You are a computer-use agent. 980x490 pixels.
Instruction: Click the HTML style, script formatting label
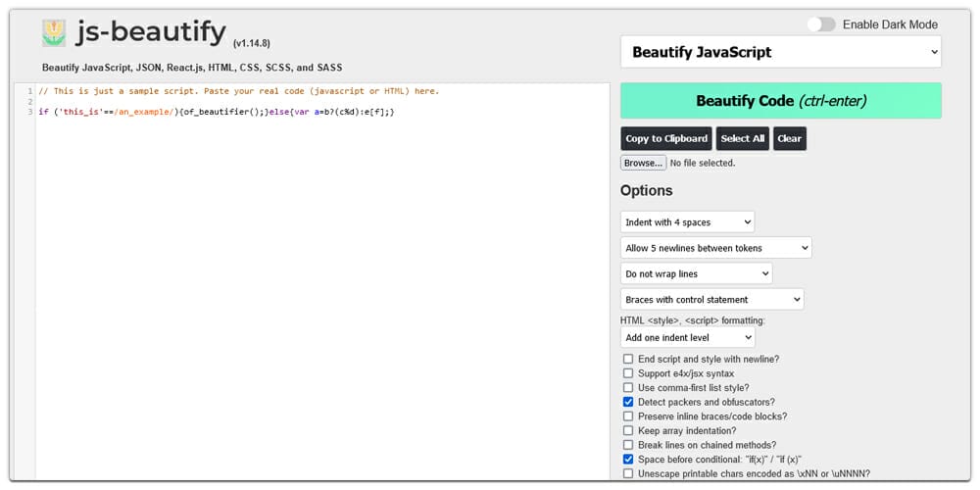(693, 320)
